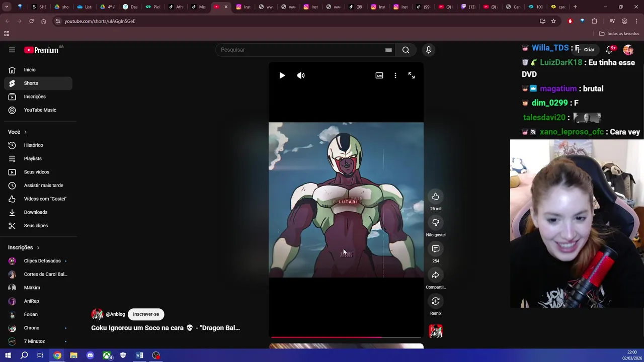This screenshot has height=362, width=644.
Task: Open the Clipes Defasados channel
Action: click(38, 261)
